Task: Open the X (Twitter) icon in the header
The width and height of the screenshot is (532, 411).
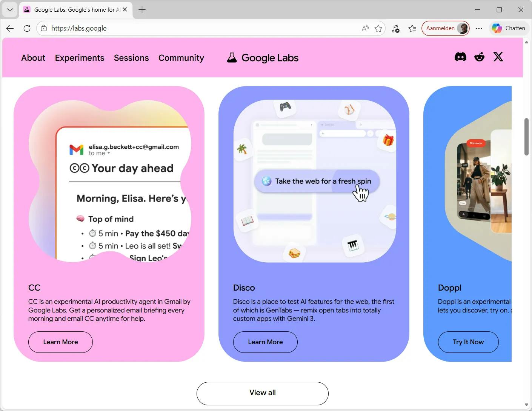Action: pos(498,57)
